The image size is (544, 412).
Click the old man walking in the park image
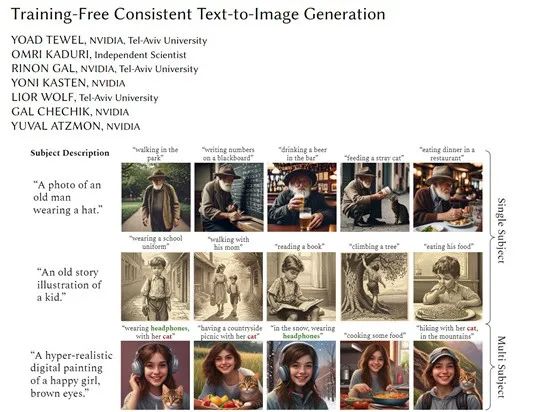[156, 197]
